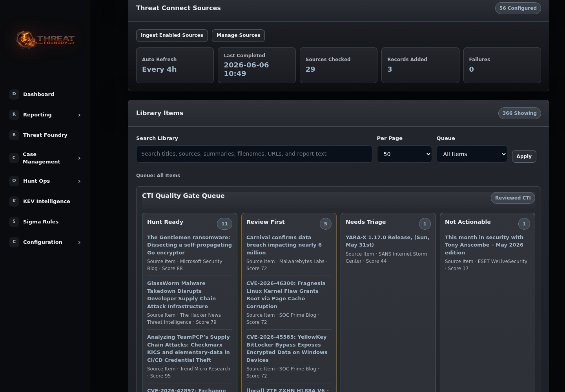The height and width of the screenshot is (392, 565).
Task: Click the Dashboard 'D' sidebar icon
Action: click(14, 94)
